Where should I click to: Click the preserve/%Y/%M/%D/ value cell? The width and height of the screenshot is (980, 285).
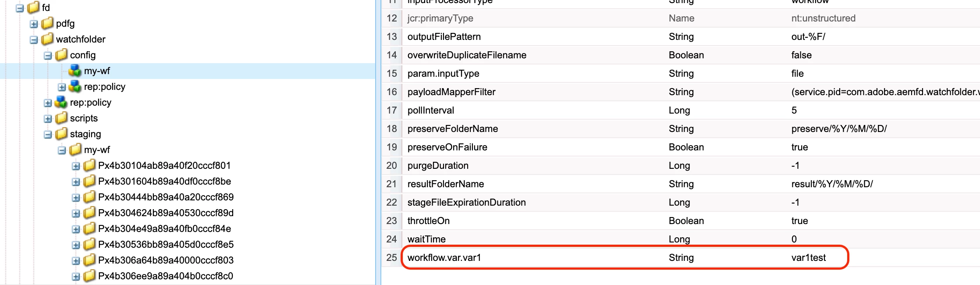point(839,129)
